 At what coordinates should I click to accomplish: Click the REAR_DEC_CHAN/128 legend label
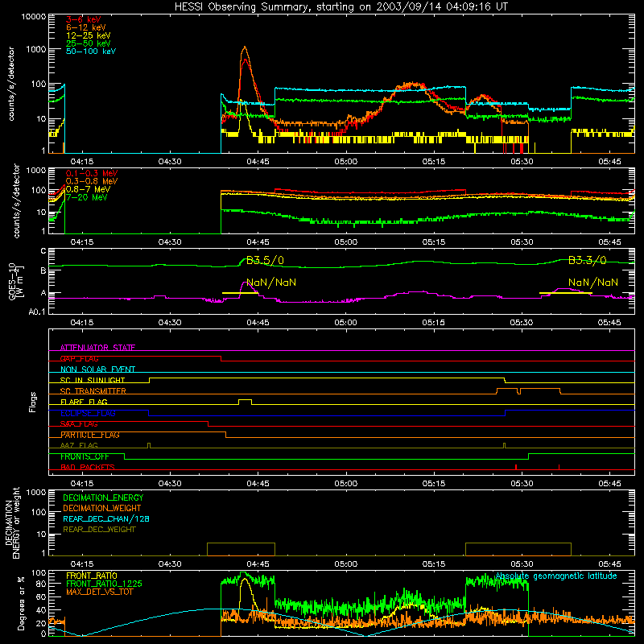tap(106, 518)
